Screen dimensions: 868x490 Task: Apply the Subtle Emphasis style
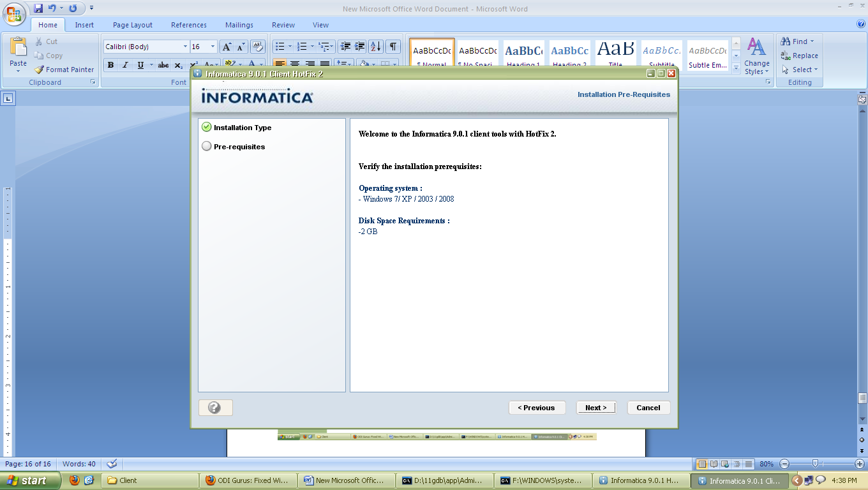tap(707, 54)
